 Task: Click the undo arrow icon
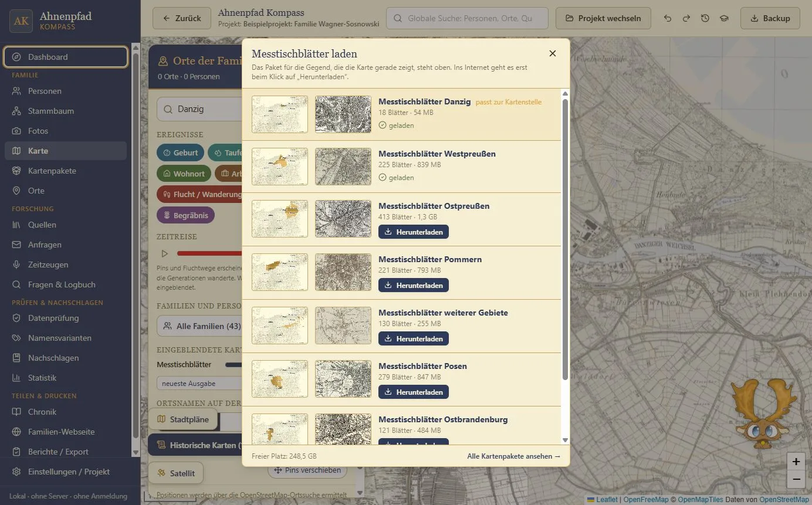(668, 18)
